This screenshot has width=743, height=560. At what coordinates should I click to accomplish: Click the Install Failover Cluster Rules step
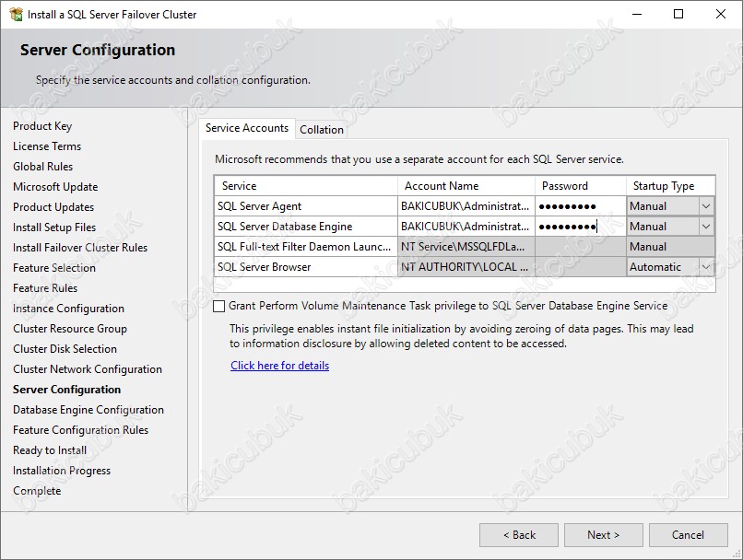[80, 248]
